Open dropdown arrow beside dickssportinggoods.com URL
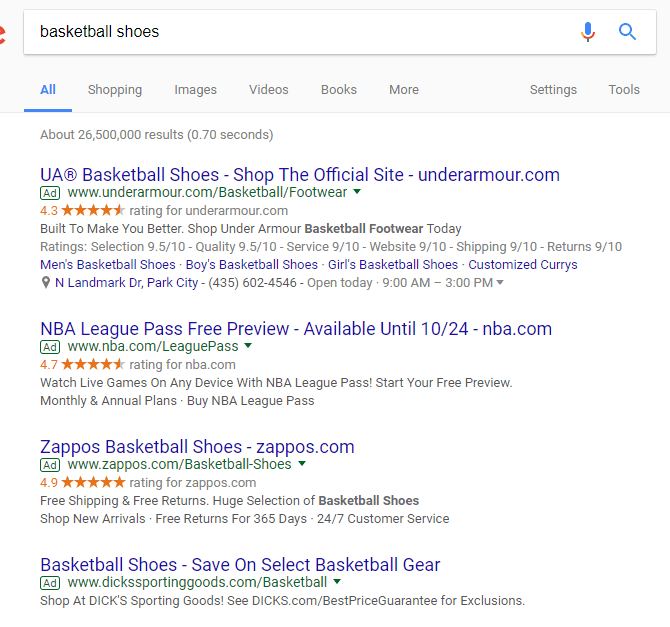 point(337,582)
